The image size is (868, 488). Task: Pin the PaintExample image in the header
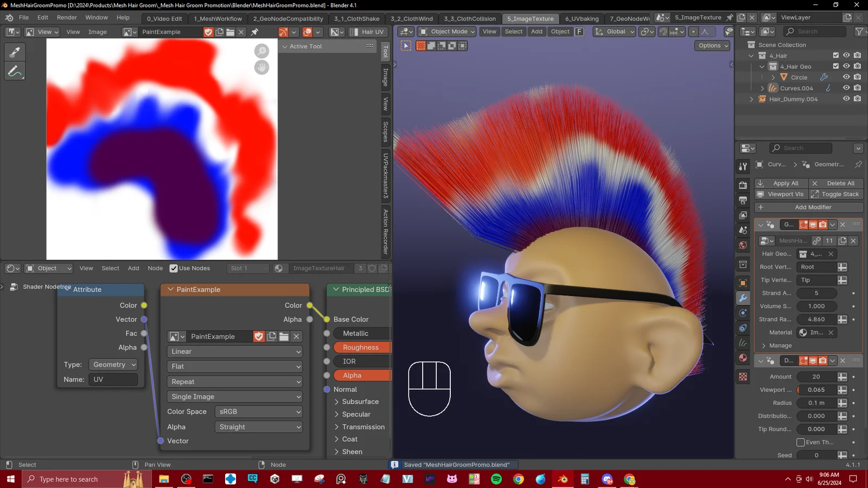point(254,32)
